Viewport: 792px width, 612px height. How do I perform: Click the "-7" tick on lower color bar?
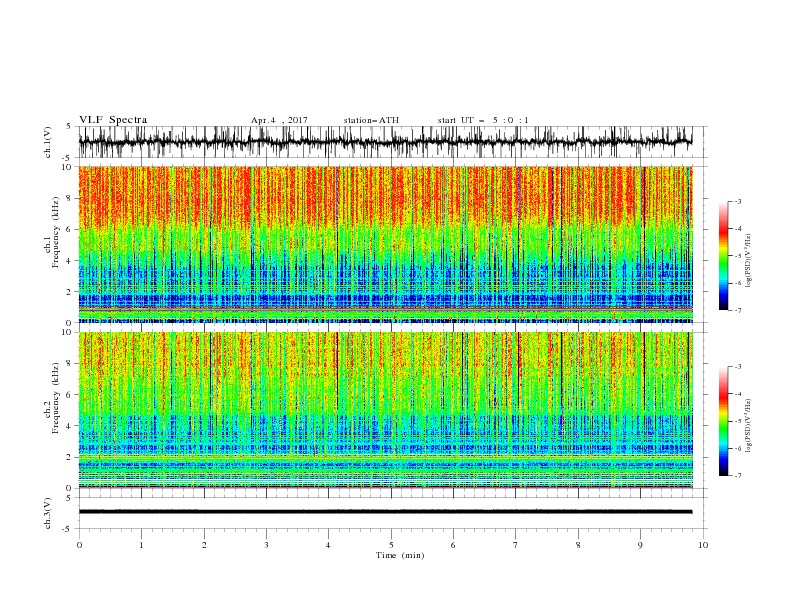coord(738,475)
